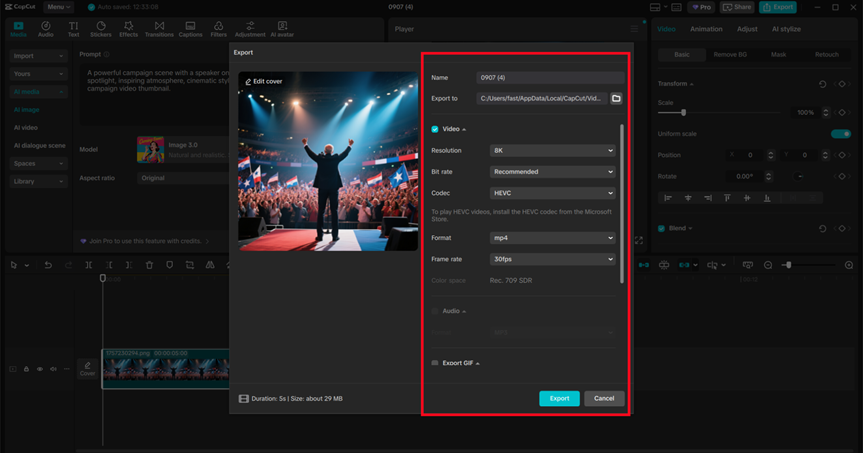The image size is (863, 453).
Task: Select the Filters icon in top toolbar
Action: click(x=218, y=29)
